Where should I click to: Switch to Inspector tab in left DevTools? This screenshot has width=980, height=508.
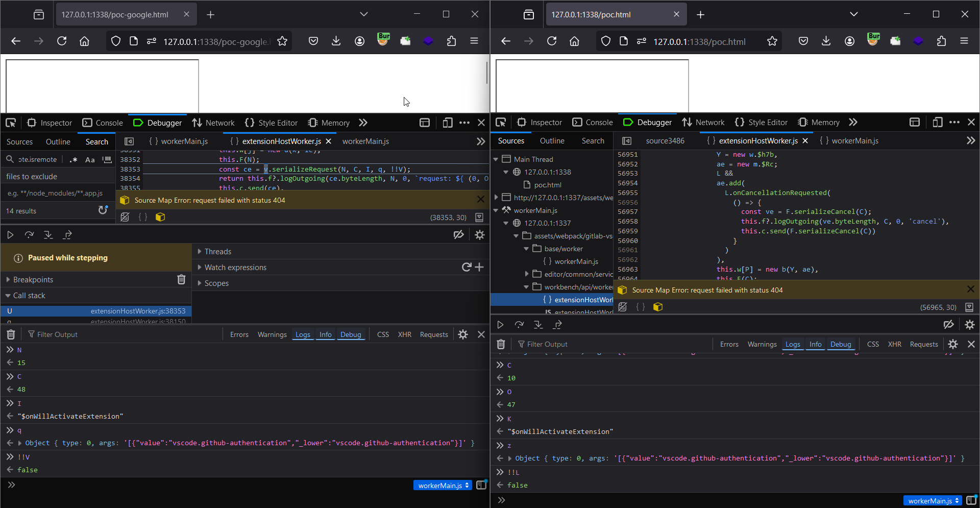click(50, 123)
